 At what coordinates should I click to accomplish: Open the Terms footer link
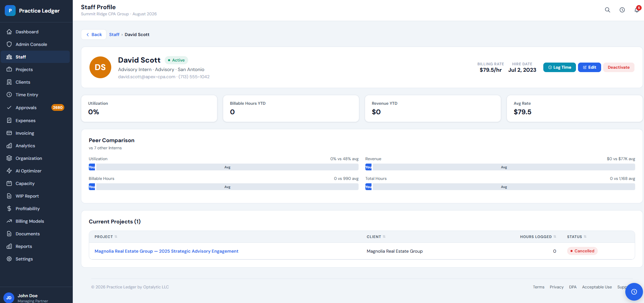coord(539,287)
